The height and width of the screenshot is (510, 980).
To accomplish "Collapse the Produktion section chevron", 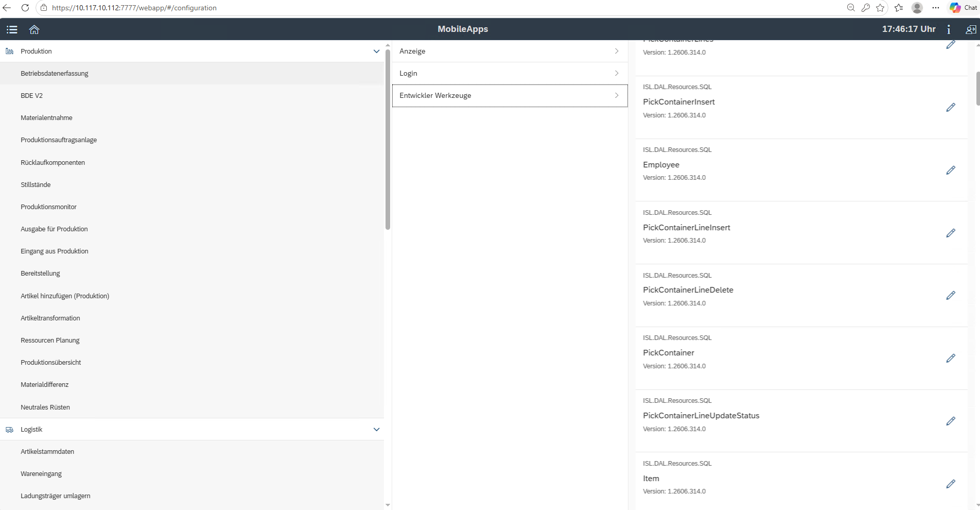I will pos(376,51).
